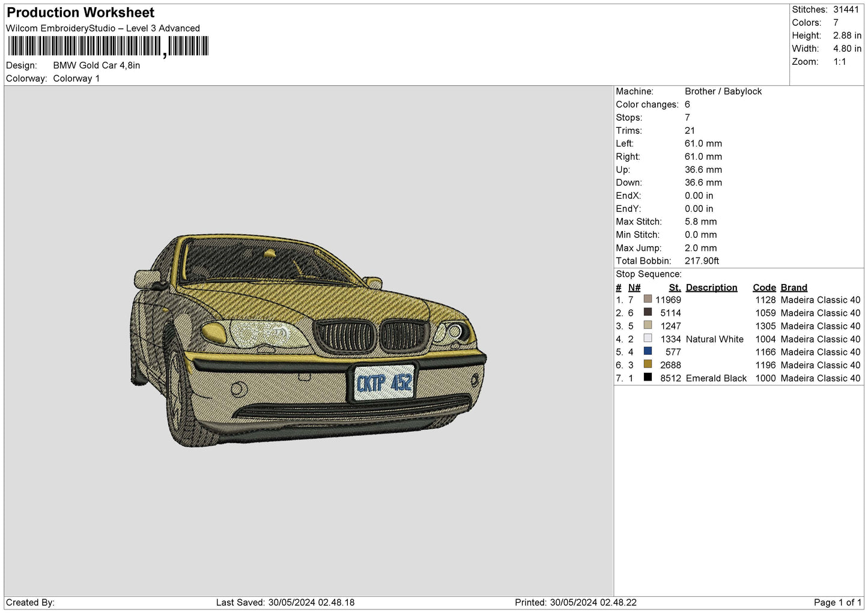The height and width of the screenshot is (613, 868).
Task: Click the Left value '61.0 mm'
Action: click(x=703, y=143)
